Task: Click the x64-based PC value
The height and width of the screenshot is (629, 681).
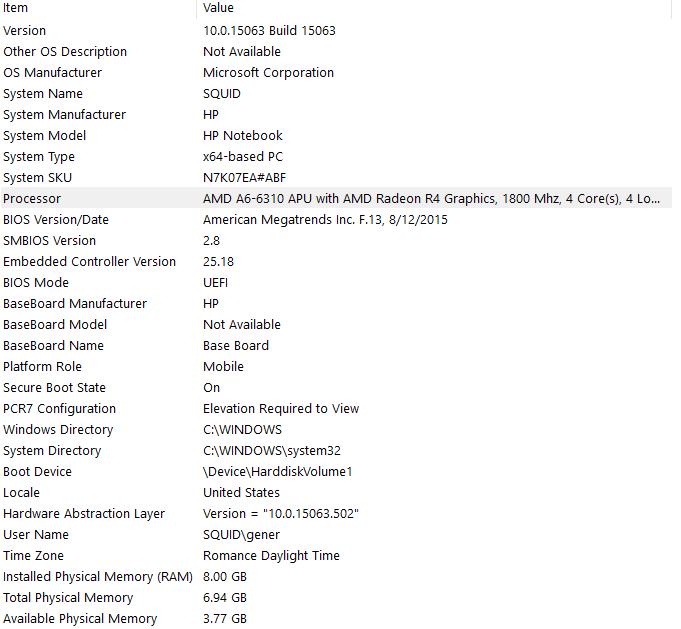Action: [x=243, y=157]
